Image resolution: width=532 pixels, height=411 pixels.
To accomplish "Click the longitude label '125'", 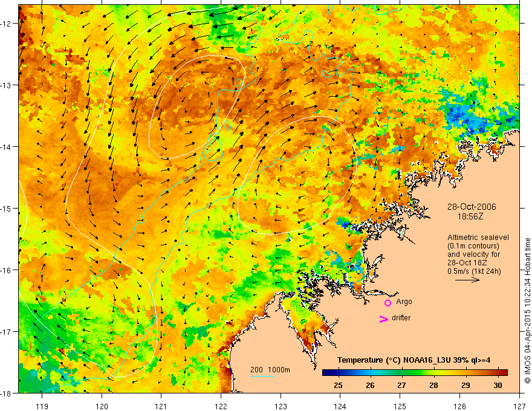I will (x=400, y=406).
